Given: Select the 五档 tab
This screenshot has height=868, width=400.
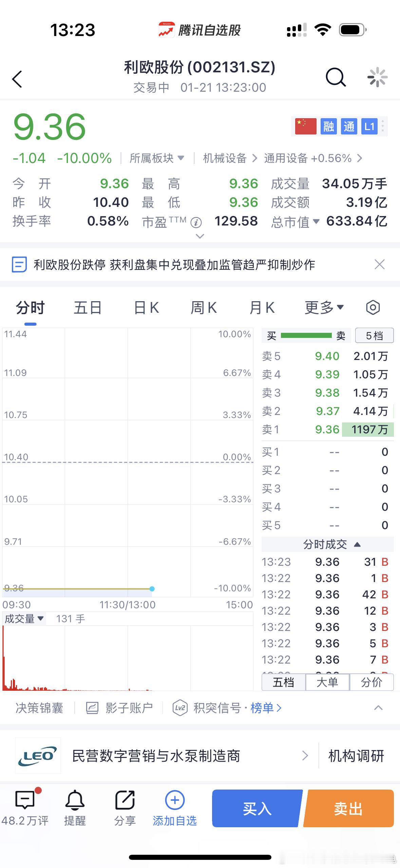Looking at the screenshot, I should pyautogui.click(x=284, y=682).
